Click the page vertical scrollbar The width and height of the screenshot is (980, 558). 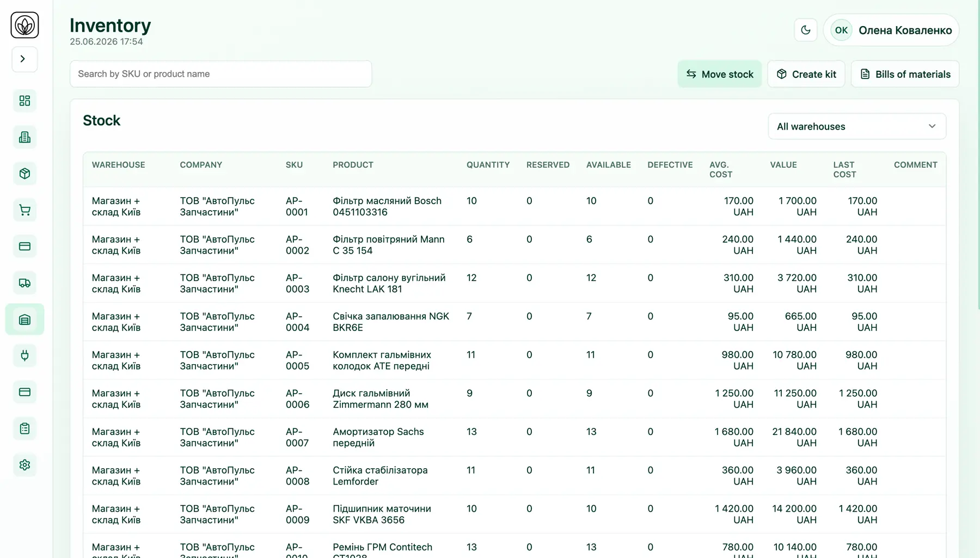[x=978, y=155]
